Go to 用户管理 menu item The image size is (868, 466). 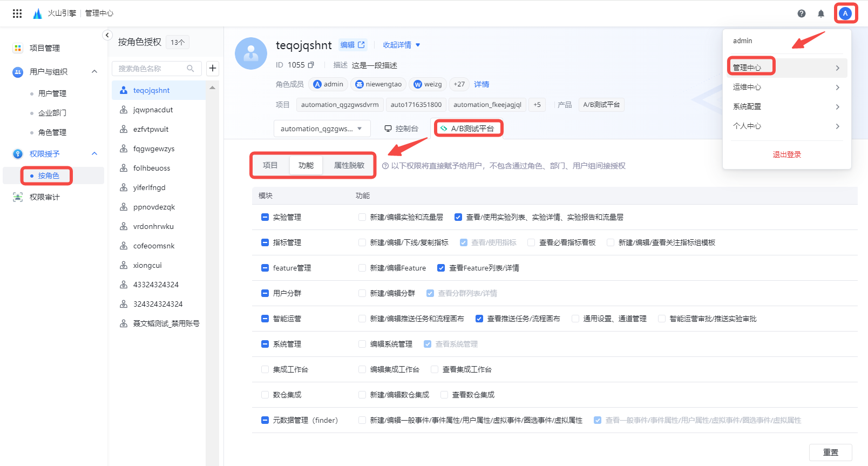click(x=52, y=93)
